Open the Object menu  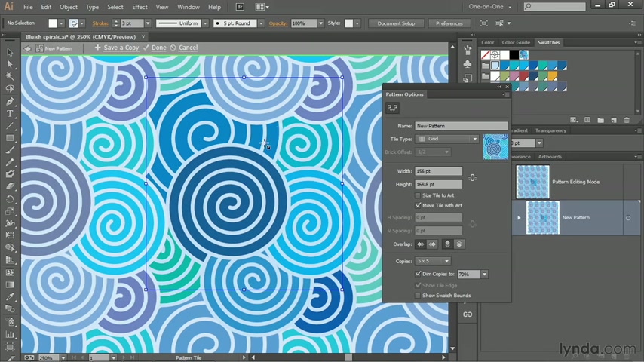pyautogui.click(x=68, y=7)
